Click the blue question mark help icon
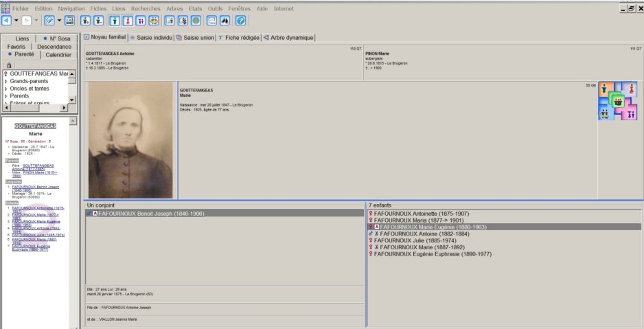Screen dimensions: 644x329 [241, 21]
